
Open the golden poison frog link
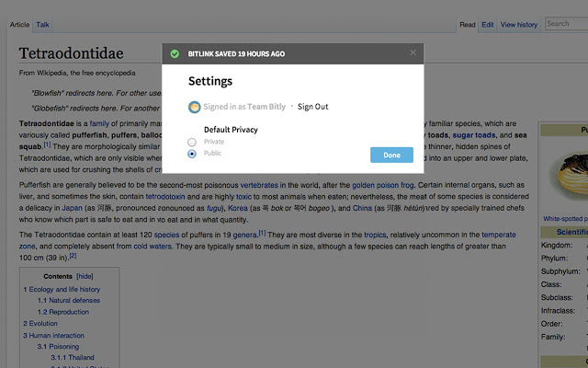click(383, 185)
